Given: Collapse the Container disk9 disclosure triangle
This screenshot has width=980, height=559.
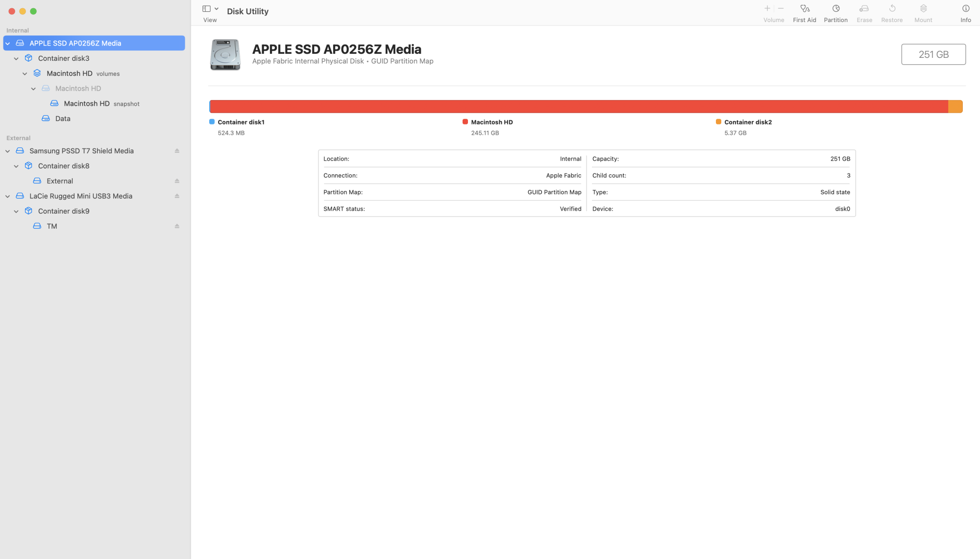Looking at the screenshot, I should tap(16, 212).
